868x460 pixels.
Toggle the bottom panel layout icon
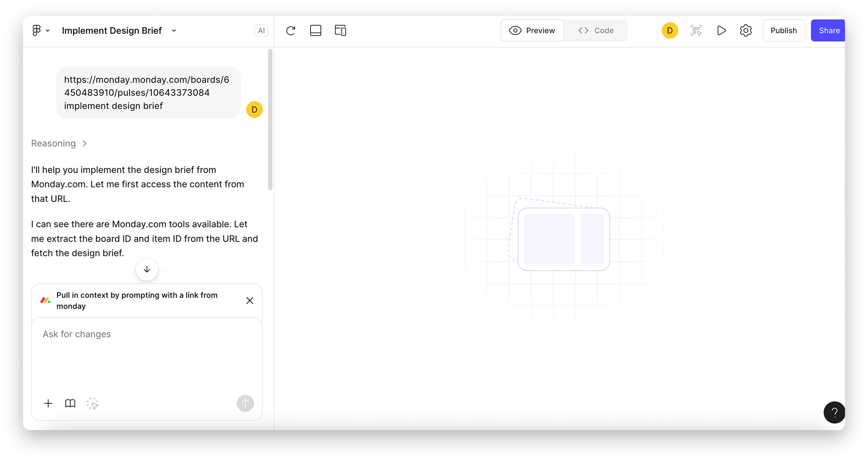pos(316,31)
